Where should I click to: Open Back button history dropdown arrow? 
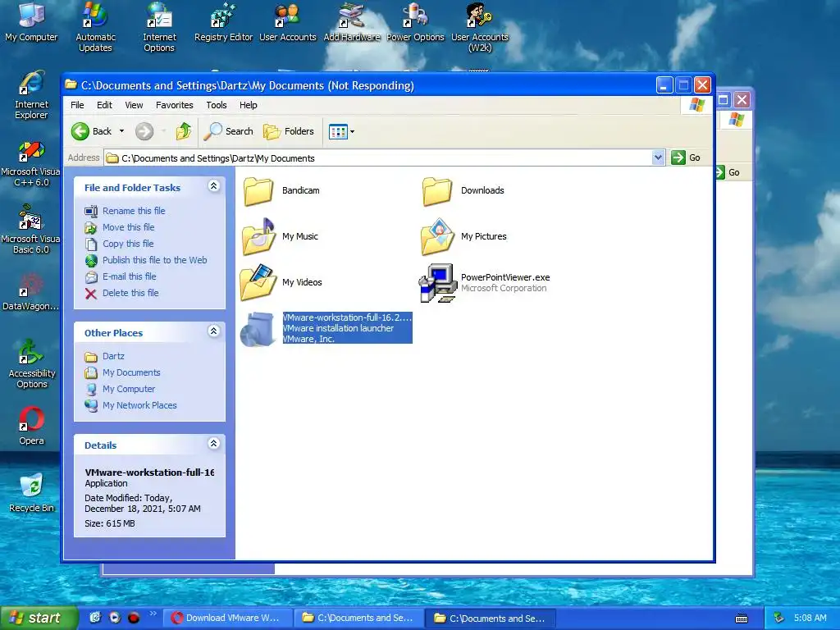click(121, 131)
